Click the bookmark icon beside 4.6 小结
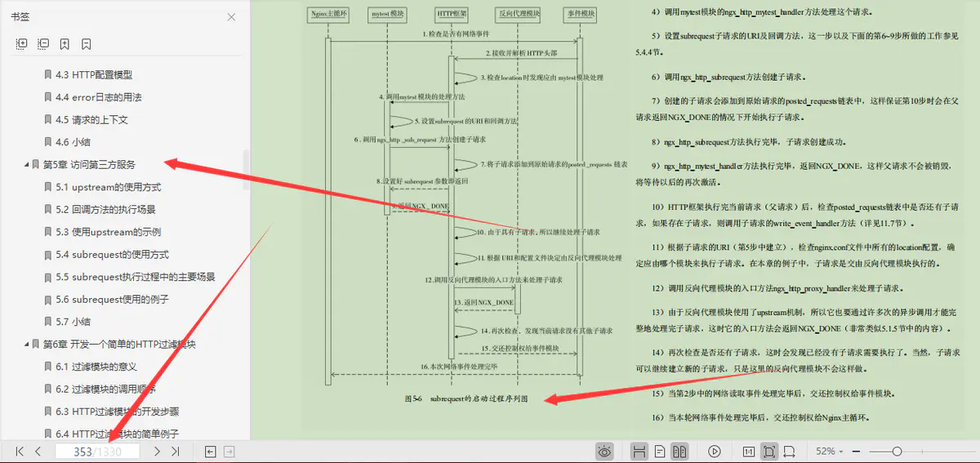This screenshot has height=463, width=980. click(48, 142)
